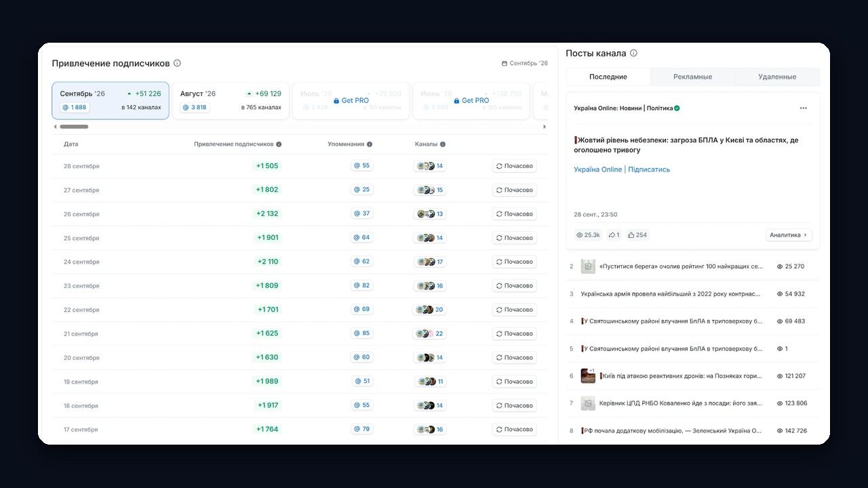
Task: Select the Август '26 month card
Action: 231,100
